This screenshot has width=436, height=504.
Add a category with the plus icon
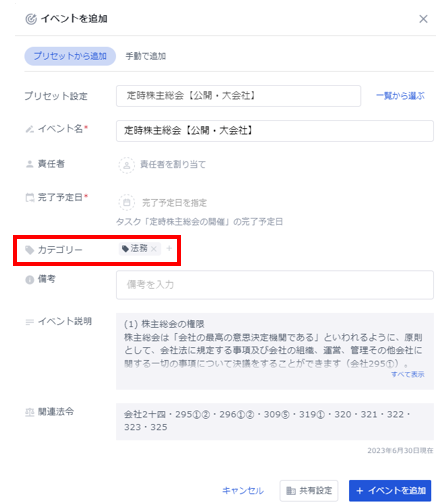click(x=169, y=248)
